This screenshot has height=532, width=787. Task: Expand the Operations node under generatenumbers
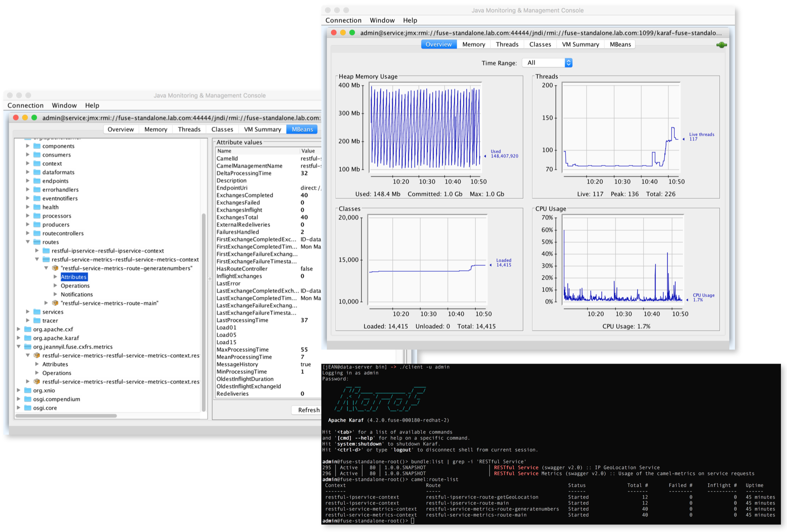(x=55, y=285)
